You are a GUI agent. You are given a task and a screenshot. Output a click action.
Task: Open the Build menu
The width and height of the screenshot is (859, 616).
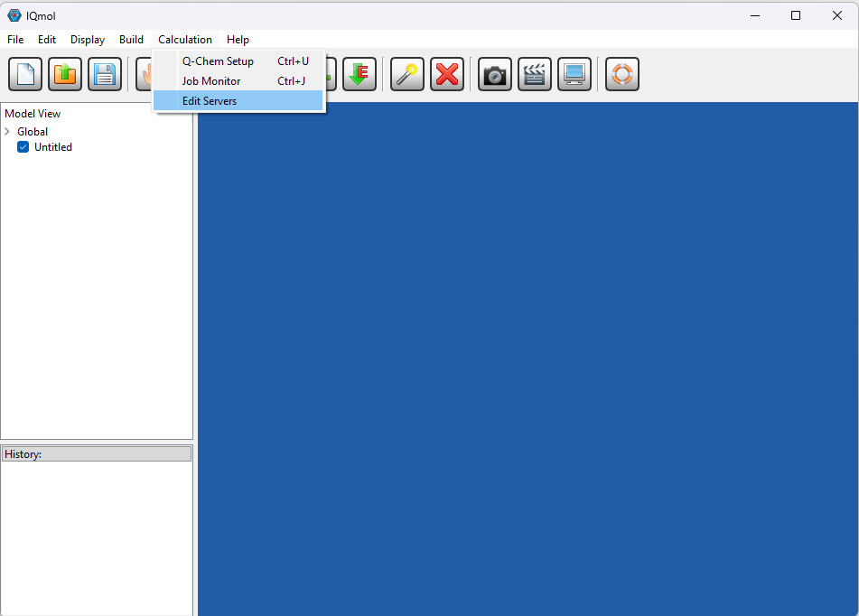point(131,40)
